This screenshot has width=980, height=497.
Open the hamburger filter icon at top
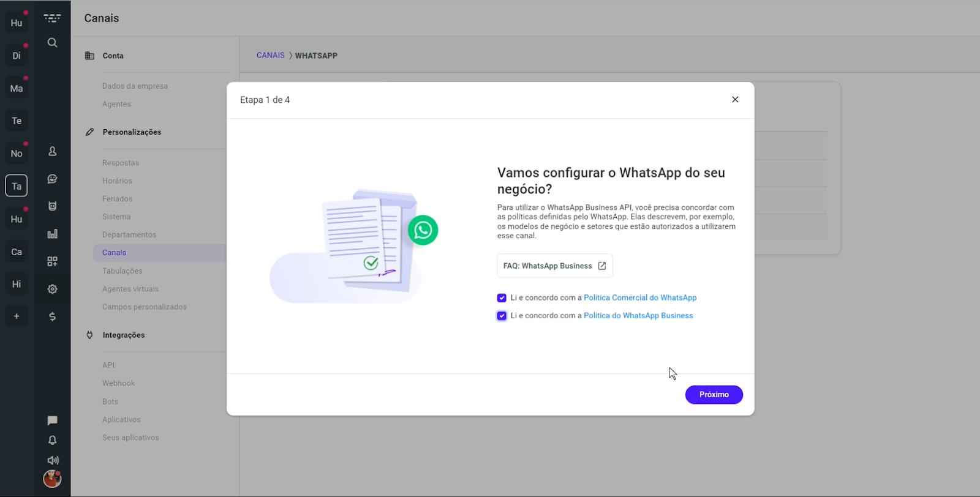[52, 18]
